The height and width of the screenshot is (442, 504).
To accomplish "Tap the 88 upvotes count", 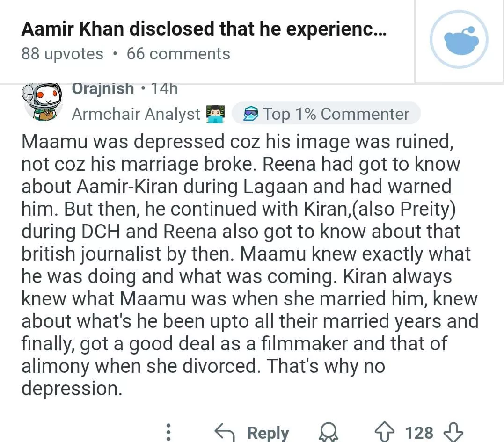I will tap(62, 54).
